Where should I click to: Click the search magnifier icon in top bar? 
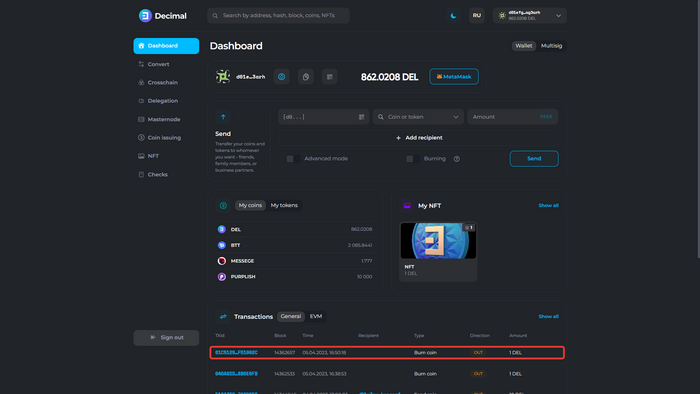point(215,16)
